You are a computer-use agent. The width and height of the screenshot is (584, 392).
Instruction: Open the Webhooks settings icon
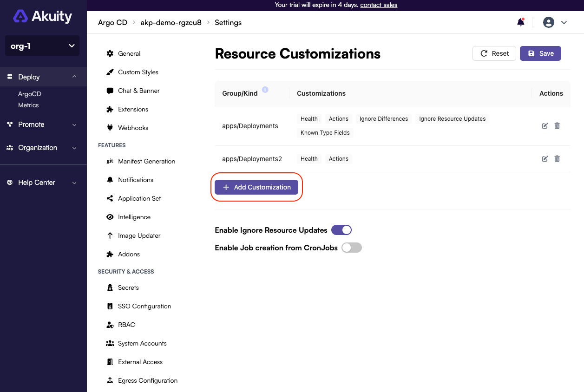point(110,127)
